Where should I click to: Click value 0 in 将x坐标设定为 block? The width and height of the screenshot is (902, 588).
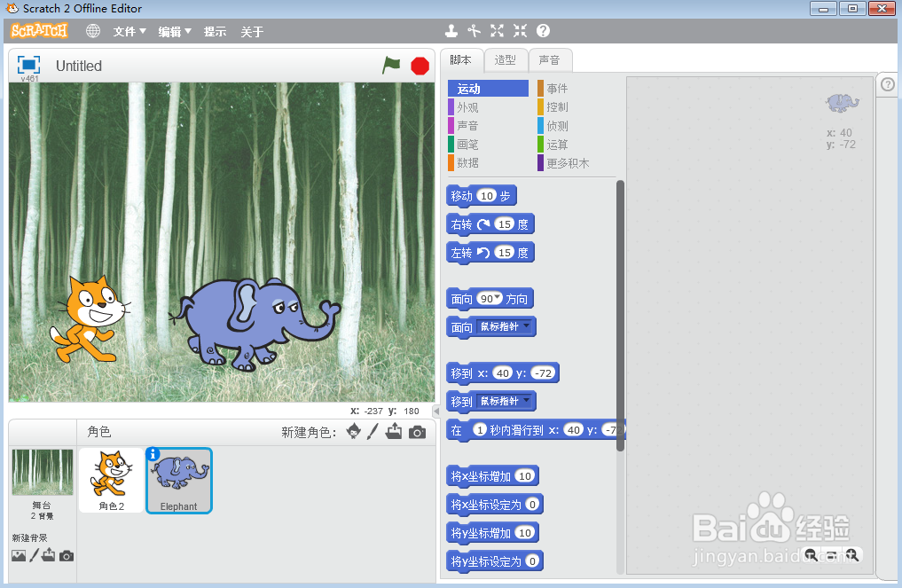[x=533, y=505]
